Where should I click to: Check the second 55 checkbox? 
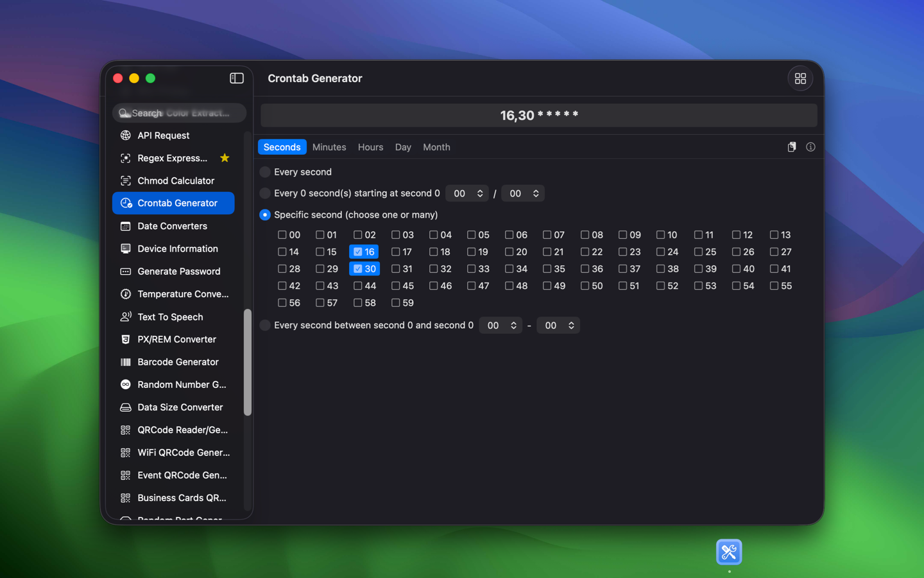pyautogui.click(x=774, y=286)
